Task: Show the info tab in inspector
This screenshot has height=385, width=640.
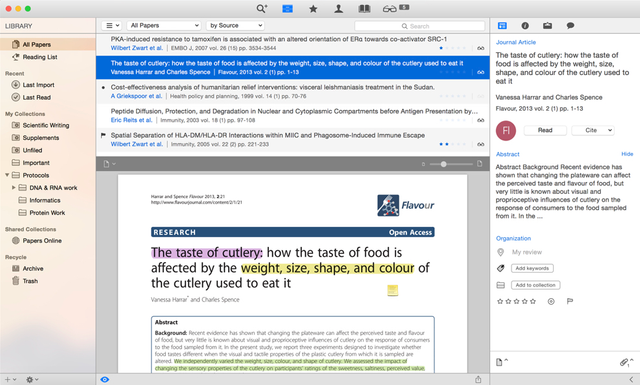Action: 525,26
